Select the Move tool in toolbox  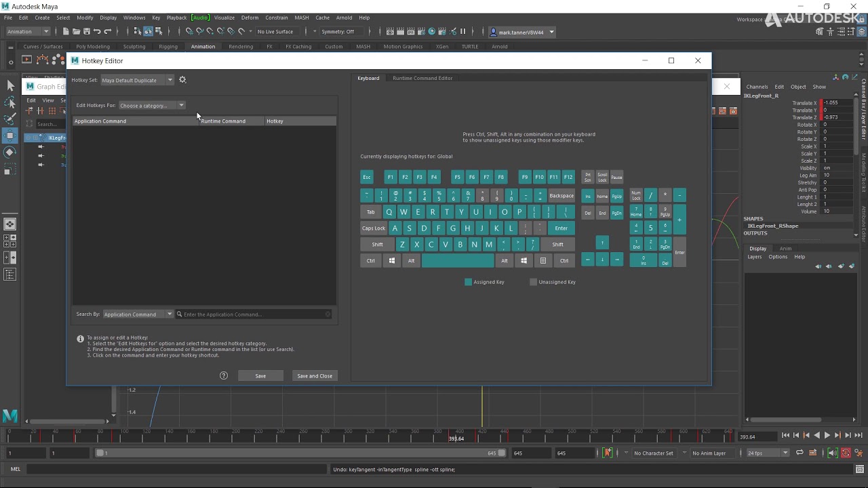(x=10, y=136)
